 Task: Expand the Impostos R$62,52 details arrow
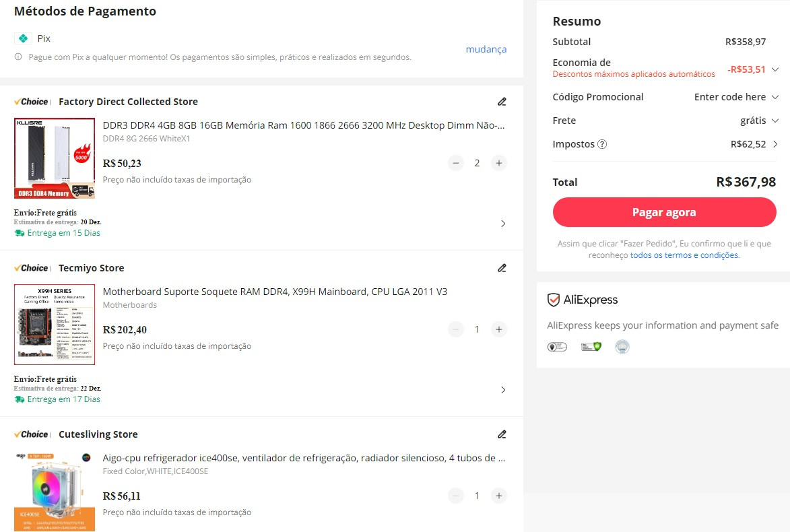[x=775, y=144]
